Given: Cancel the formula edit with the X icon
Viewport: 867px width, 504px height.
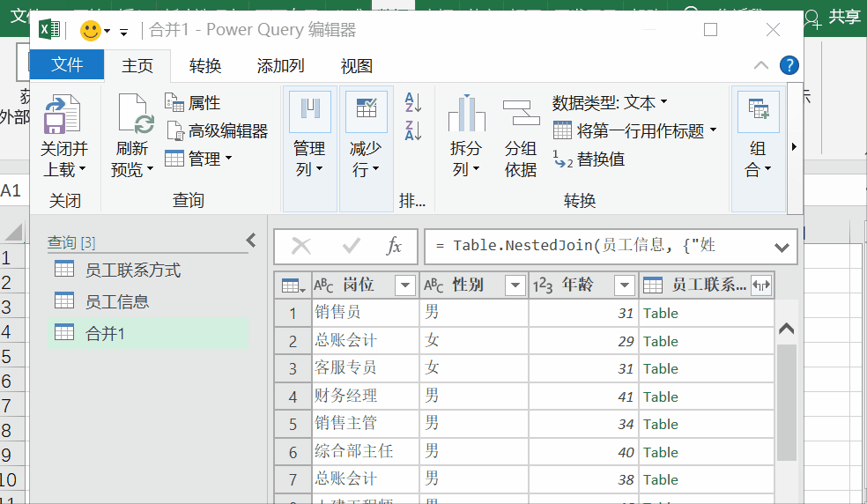Looking at the screenshot, I should (x=301, y=246).
